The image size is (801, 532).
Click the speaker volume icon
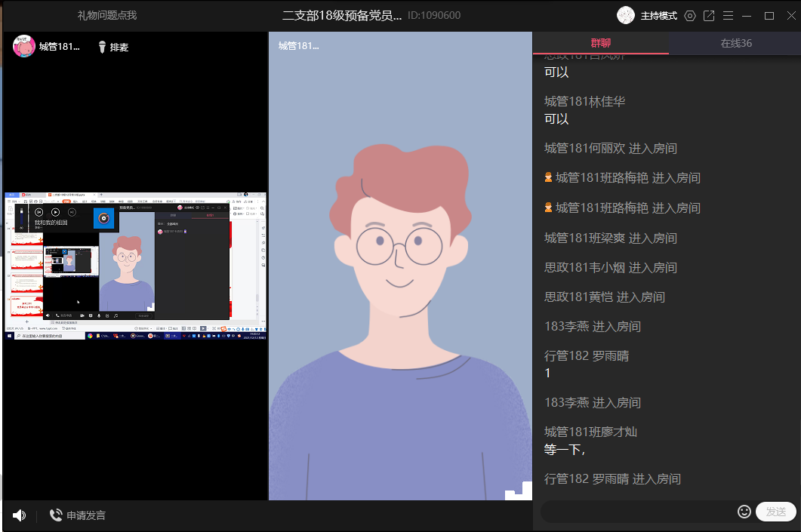[19, 515]
